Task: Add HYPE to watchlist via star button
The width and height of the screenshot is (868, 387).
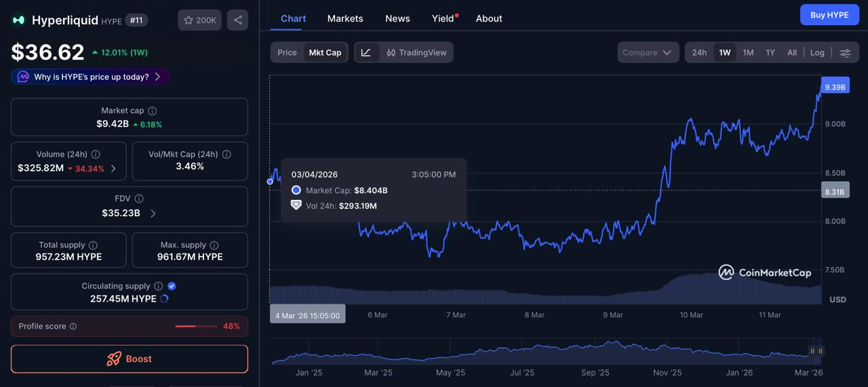Action: tap(199, 20)
